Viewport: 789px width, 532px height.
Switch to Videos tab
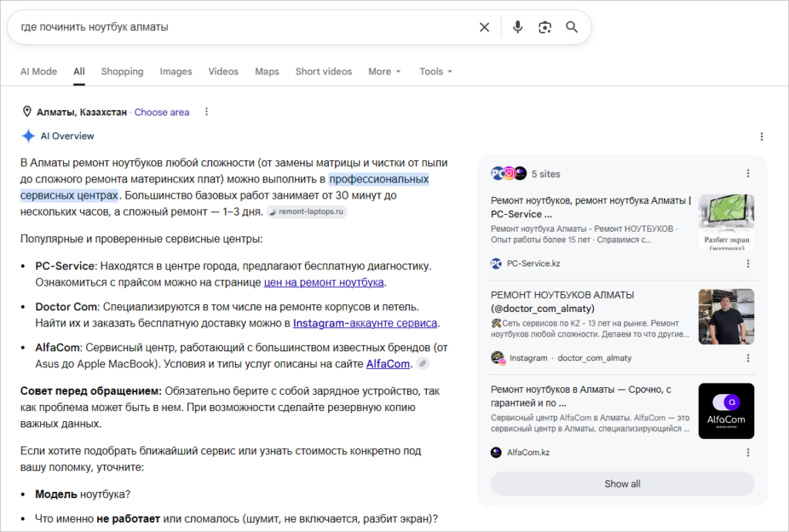click(223, 72)
